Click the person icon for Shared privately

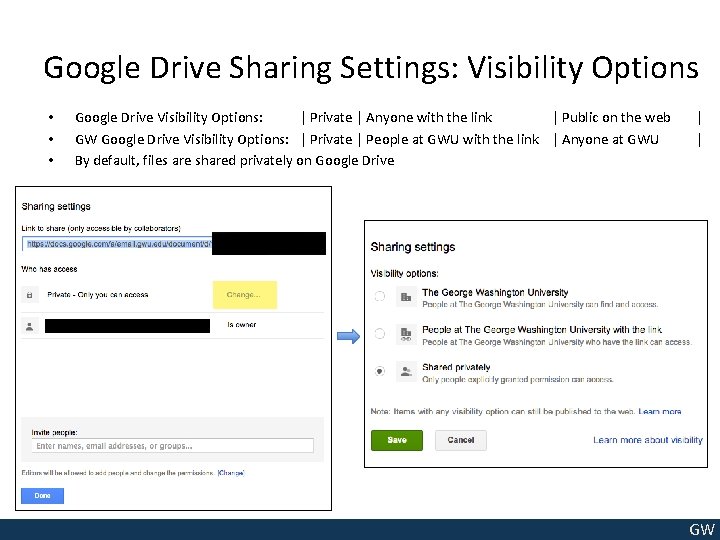pos(406,371)
